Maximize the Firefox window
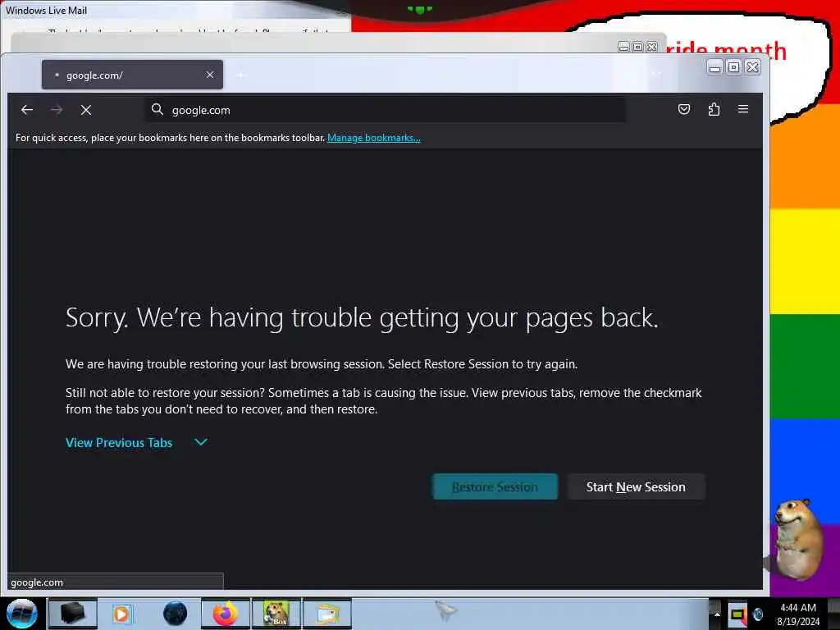 [x=734, y=67]
